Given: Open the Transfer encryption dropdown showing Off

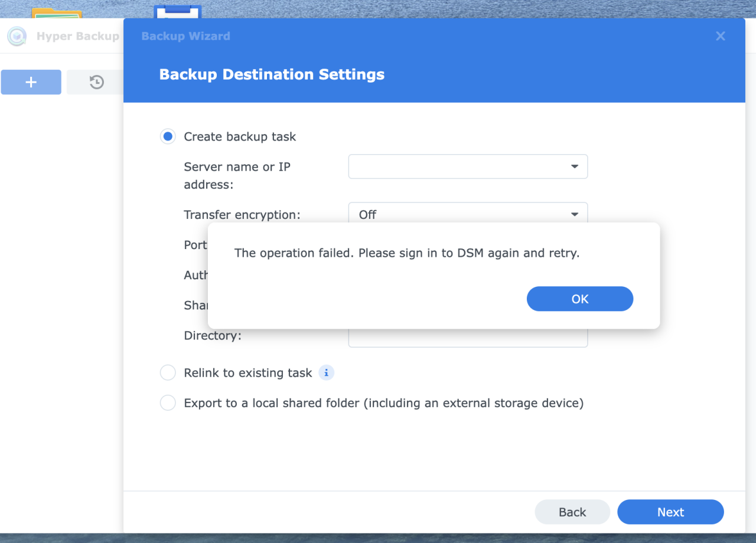Looking at the screenshot, I should tap(468, 214).
